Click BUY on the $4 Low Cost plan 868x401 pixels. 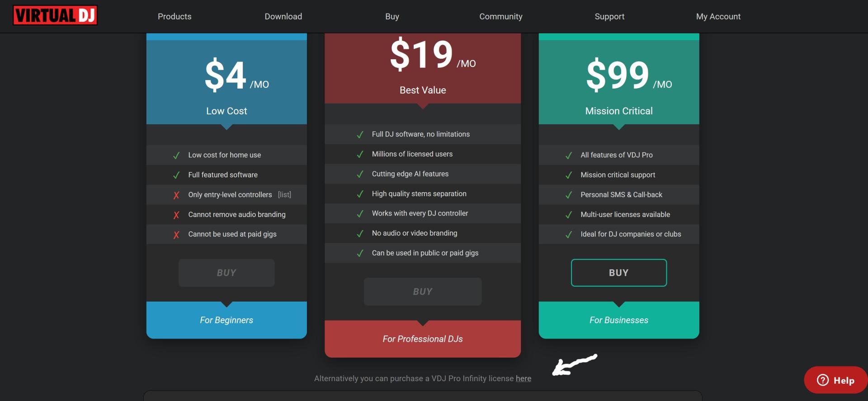(x=226, y=273)
